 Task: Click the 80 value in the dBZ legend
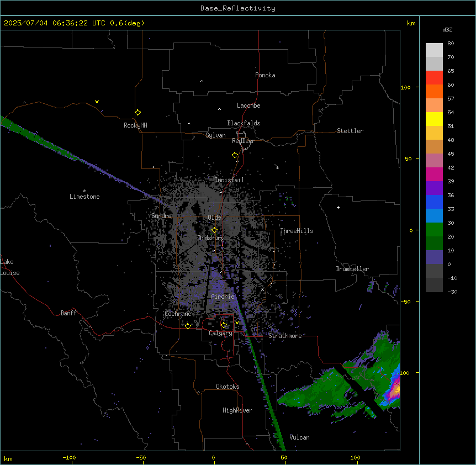click(451, 44)
